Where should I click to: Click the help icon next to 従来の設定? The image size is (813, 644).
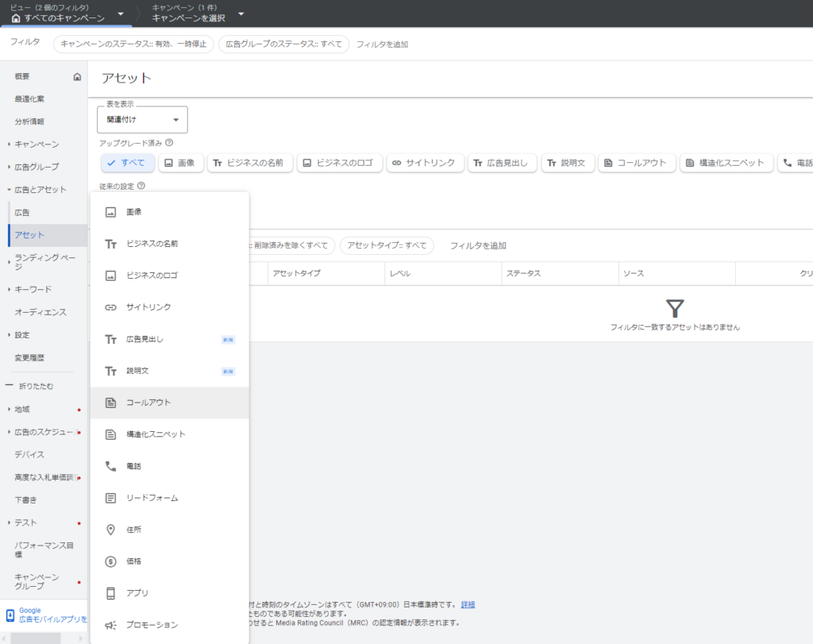[x=141, y=186]
